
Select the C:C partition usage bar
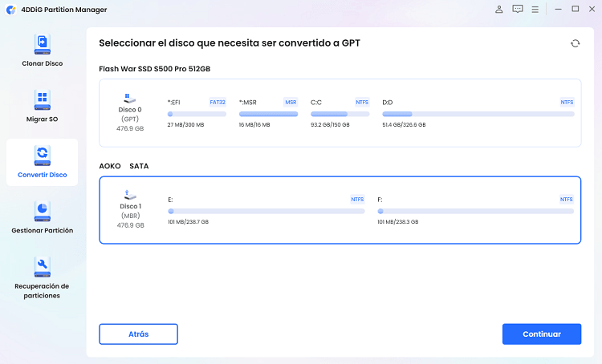point(340,114)
